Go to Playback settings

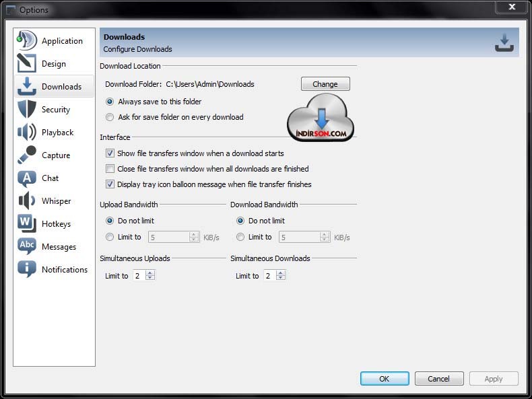pyautogui.click(x=55, y=132)
